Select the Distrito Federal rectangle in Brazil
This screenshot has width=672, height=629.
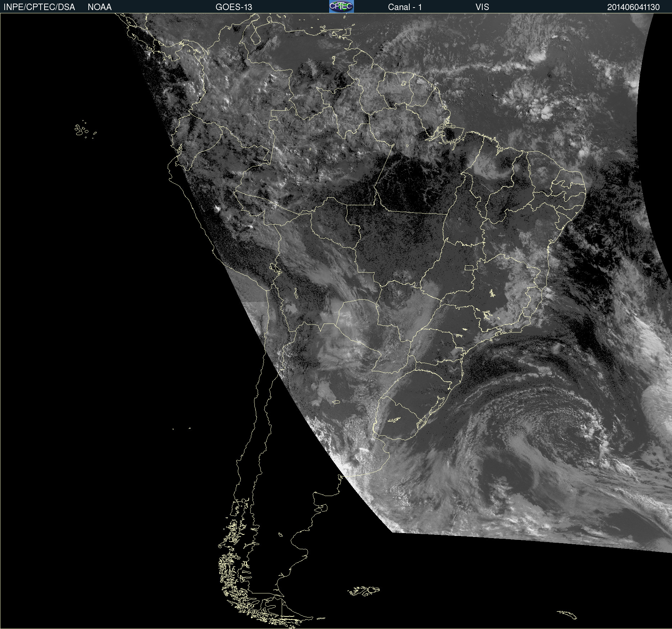[x=469, y=267]
